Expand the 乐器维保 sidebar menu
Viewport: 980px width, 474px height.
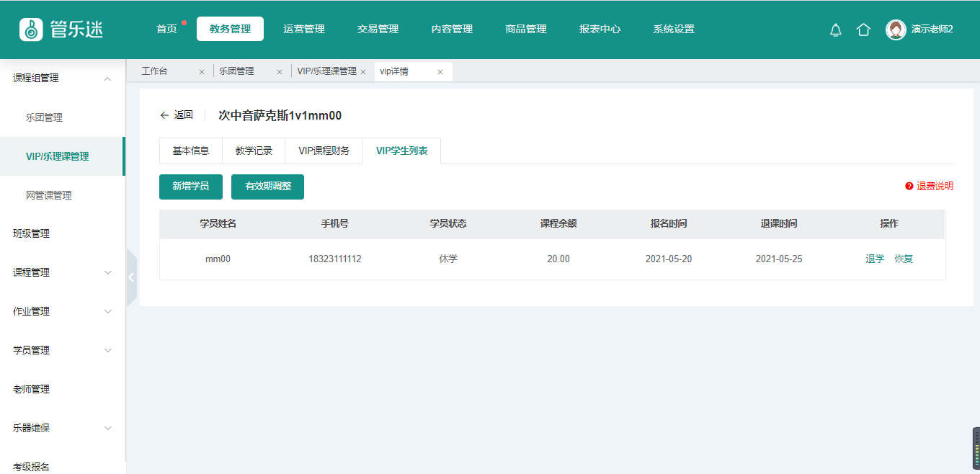108,429
